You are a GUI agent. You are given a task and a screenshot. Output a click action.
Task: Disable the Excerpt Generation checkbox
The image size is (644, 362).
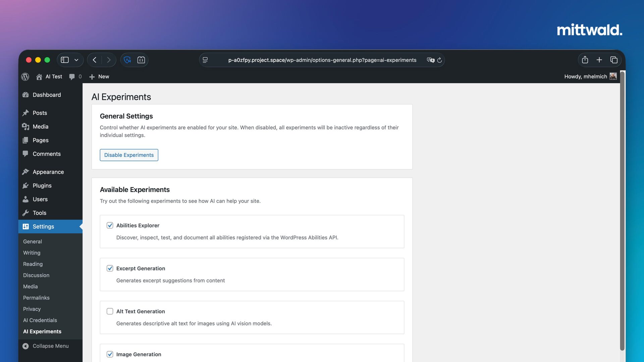pos(110,268)
